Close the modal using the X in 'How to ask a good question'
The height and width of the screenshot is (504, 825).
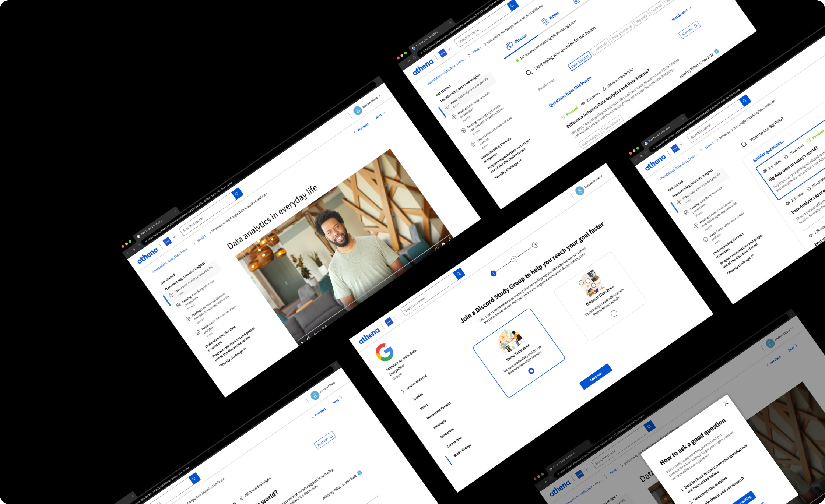pyautogui.click(x=726, y=403)
